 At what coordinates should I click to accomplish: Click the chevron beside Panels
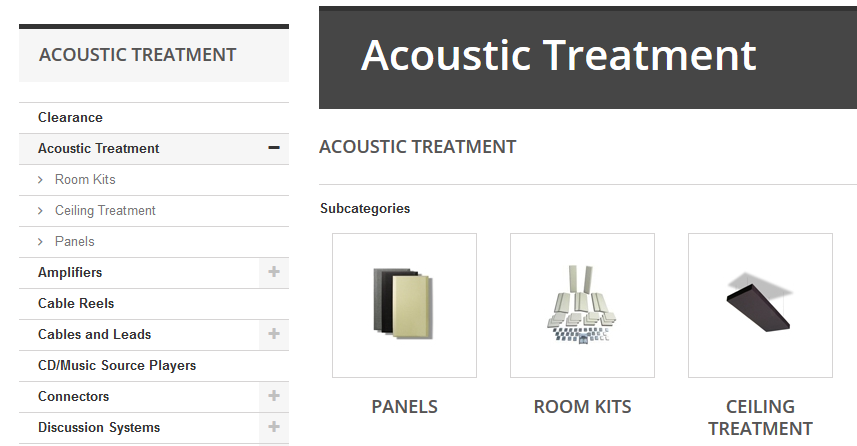tap(40, 241)
